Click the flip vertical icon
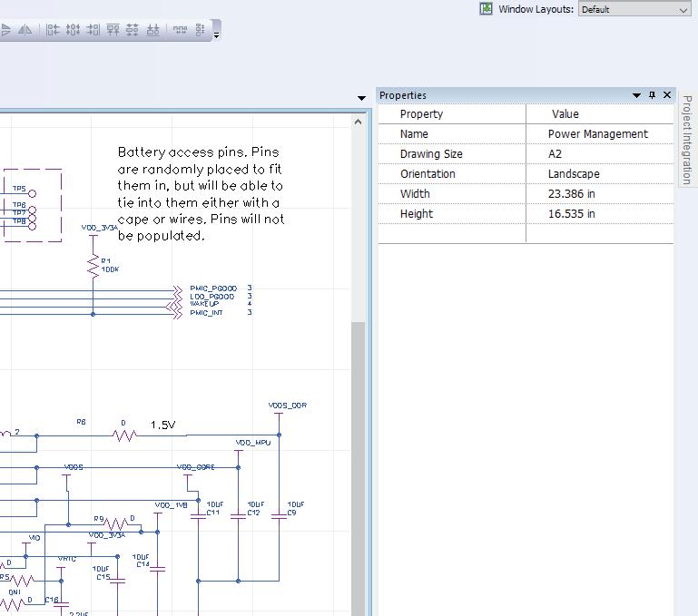This screenshot has width=698, height=616. pyautogui.click(x=5, y=30)
